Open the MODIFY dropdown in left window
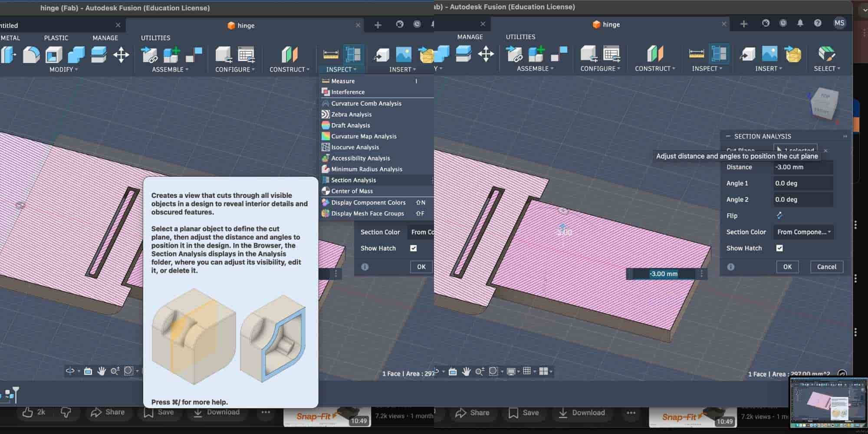868x434 pixels. [63, 69]
